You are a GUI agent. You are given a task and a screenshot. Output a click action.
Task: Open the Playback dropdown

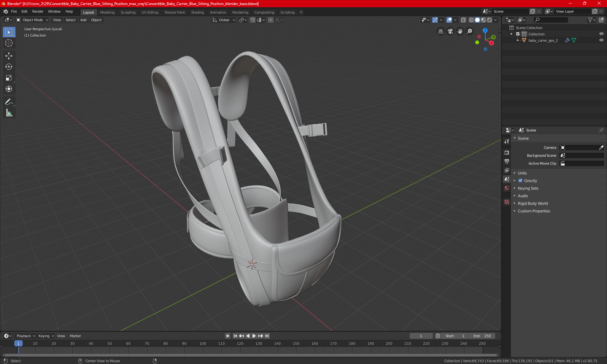[x=26, y=336]
